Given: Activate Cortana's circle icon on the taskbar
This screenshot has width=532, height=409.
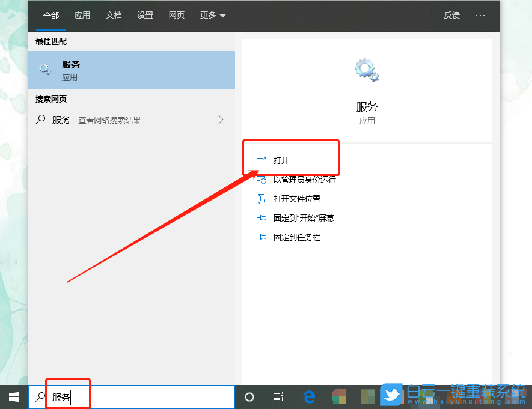Looking at the screenshot, I should tap(248, 396).
